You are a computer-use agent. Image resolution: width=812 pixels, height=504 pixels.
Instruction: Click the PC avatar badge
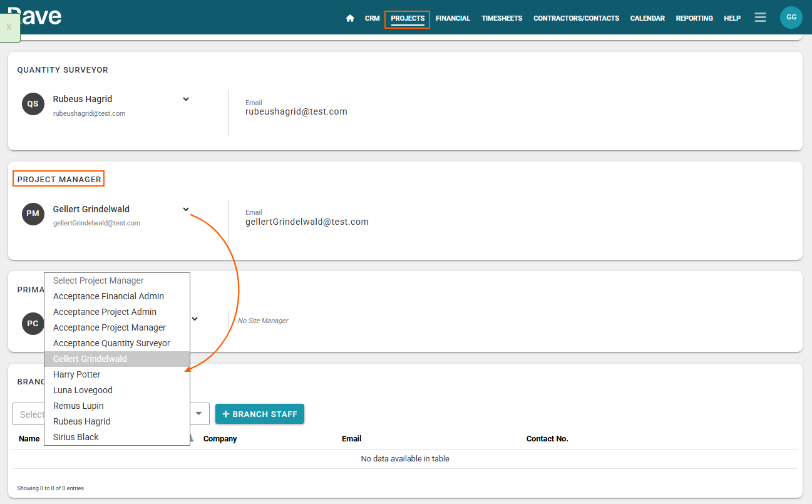click(x=33, y=324)
